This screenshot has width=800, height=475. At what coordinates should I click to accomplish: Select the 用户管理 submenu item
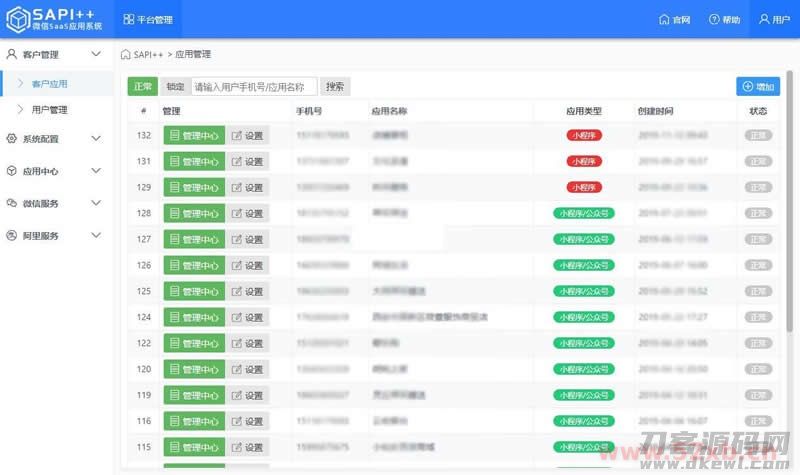58,110
